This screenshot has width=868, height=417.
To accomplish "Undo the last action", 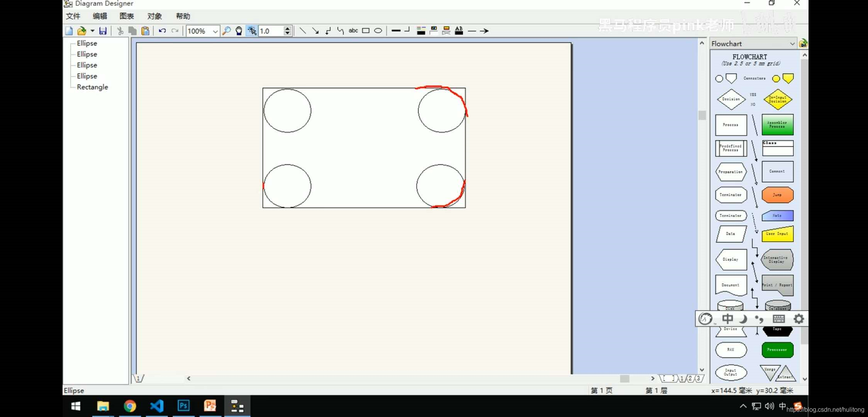I will point(162,31).
